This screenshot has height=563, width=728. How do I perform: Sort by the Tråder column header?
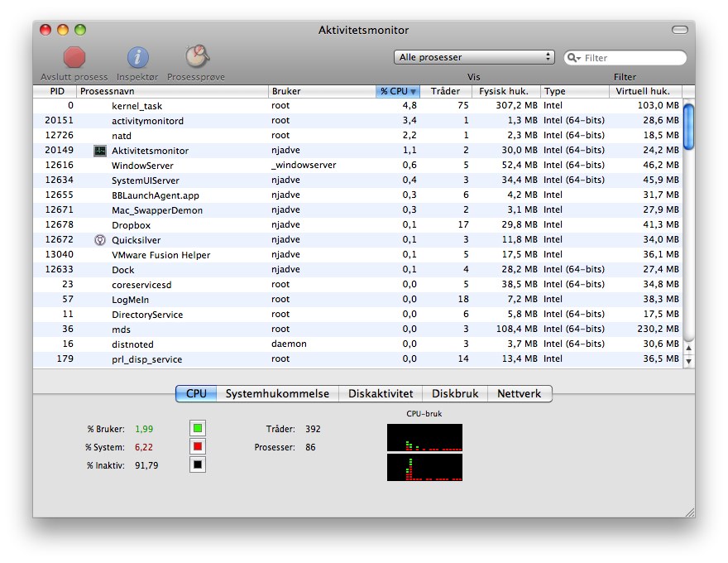point(446,91)
